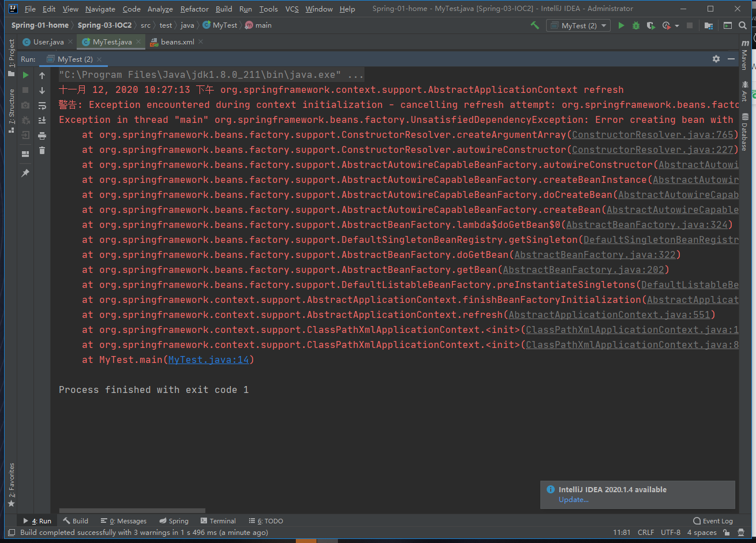The height and width of the screenshot is (543, 756).
Task: Click the Build project hammer icon
Action: point(535,25)
